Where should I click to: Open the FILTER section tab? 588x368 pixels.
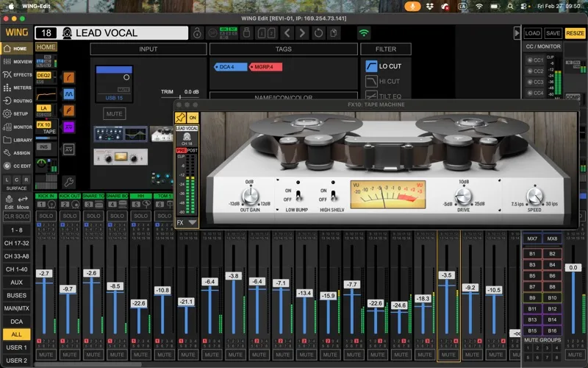tap(385, 49)
